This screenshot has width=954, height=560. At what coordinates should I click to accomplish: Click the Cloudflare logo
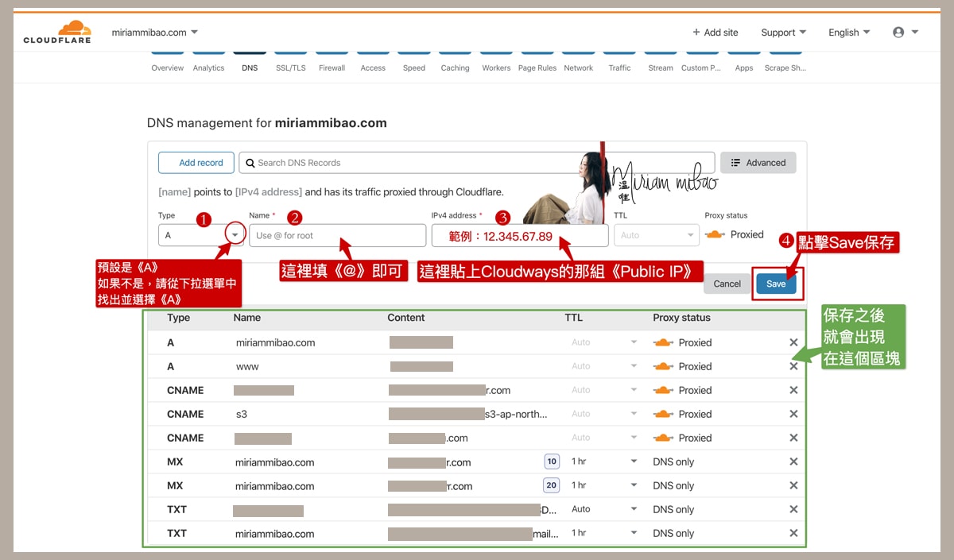coord(57,32)
